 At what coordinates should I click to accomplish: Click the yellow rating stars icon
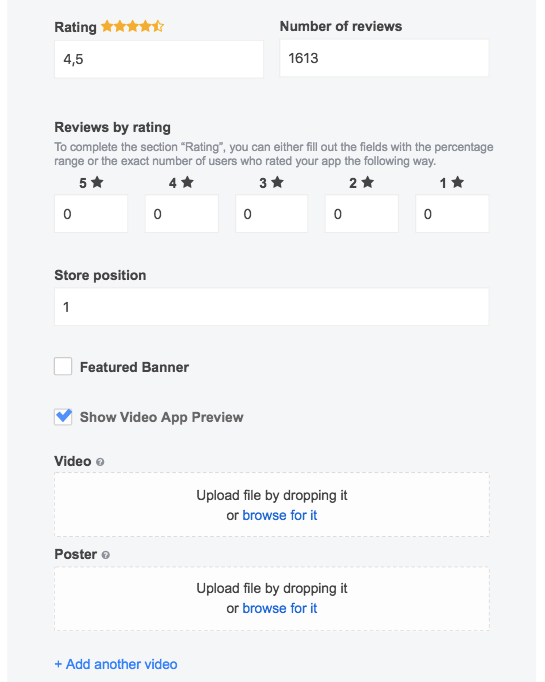(x=132, y=27)
